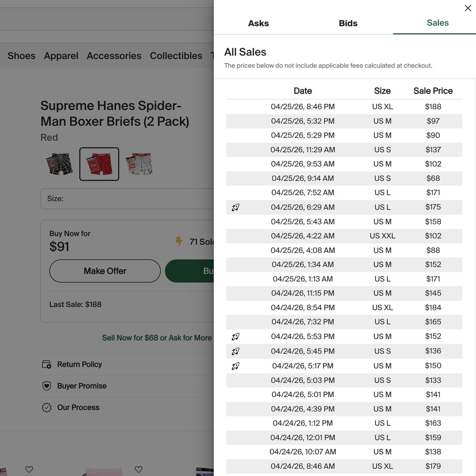Click the $88 sale price cell
Screen dimensions: 476x476
(x=433, y=250)
